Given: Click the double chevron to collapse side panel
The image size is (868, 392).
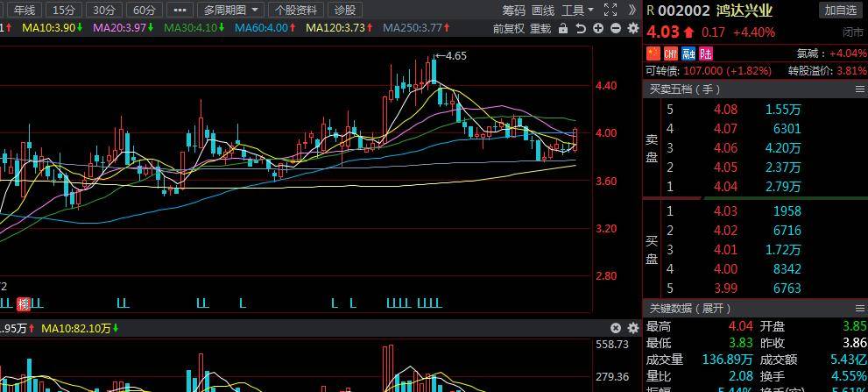Looking at the screenshot, I should tap(632, 10).
